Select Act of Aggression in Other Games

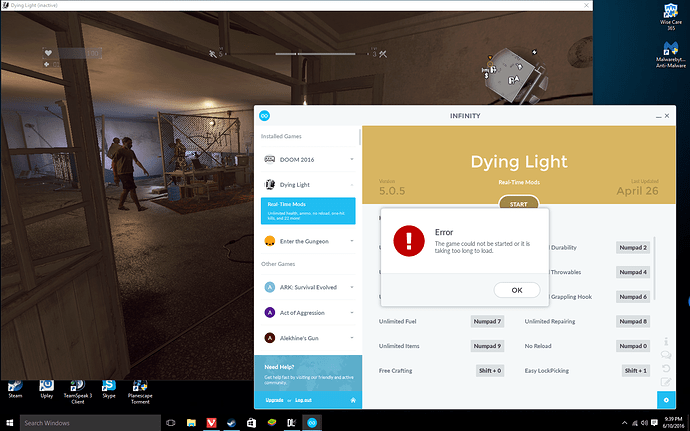(305, 313)
